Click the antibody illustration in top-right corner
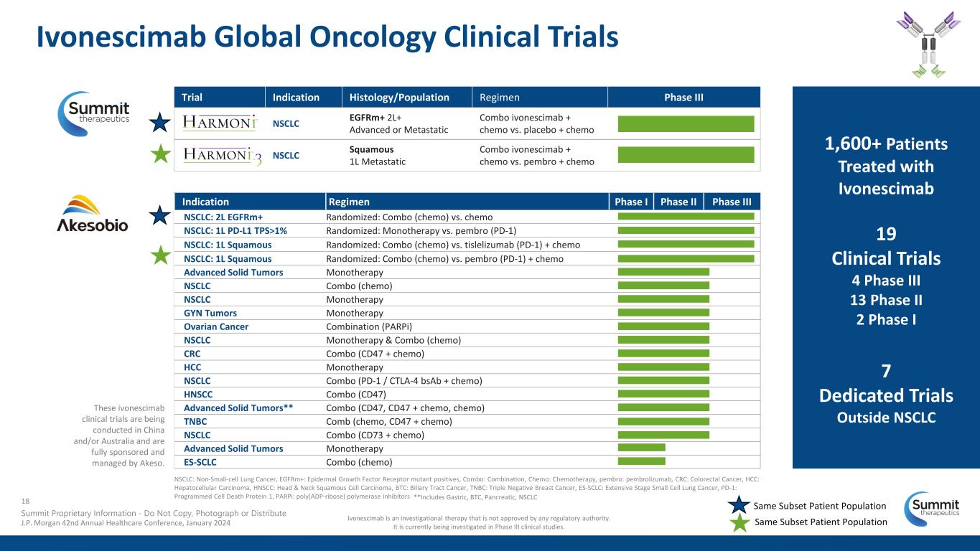Image resolution: width=980 pixels, height=551 pixels. pos(928,43)
